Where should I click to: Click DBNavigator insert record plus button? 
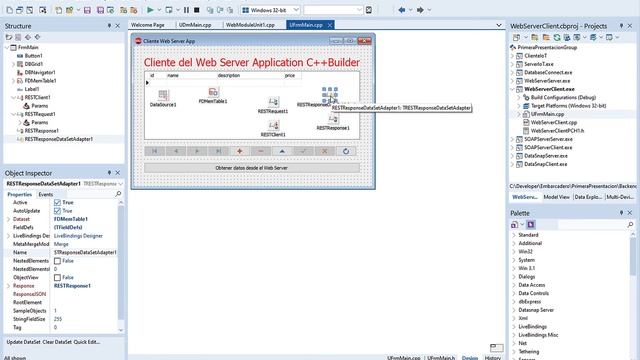point(240,151)
